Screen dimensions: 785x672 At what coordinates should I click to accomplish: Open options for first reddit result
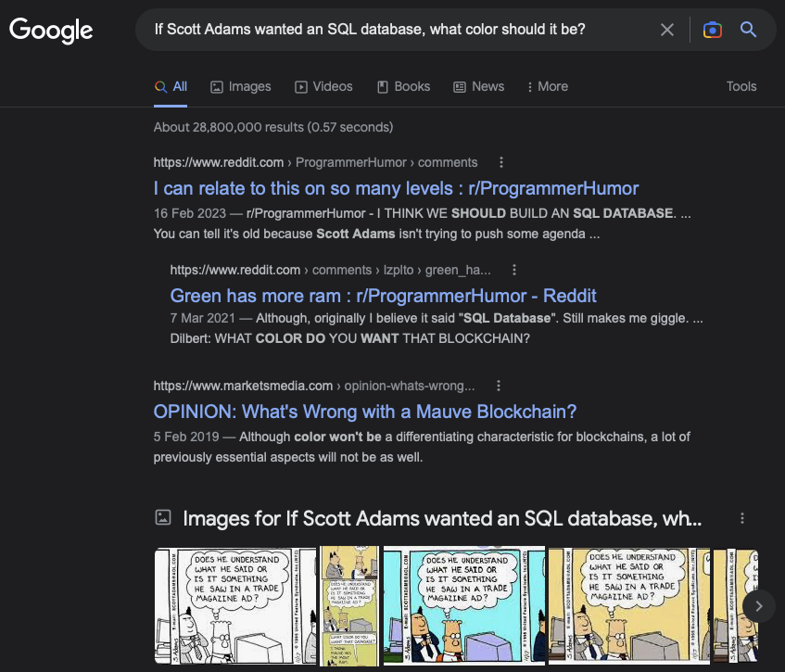coord(501,162)
